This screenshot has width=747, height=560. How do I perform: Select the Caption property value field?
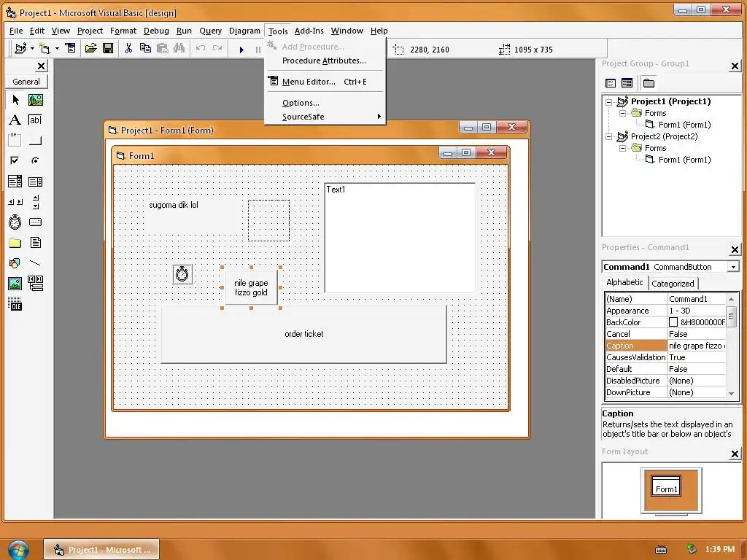point(697,346)
